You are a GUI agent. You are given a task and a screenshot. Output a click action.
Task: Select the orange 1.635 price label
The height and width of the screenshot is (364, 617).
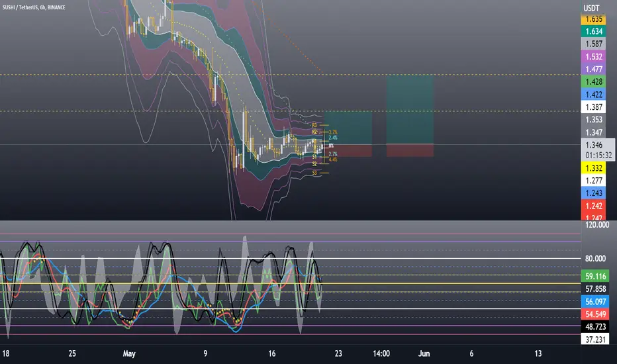[593, 19]
